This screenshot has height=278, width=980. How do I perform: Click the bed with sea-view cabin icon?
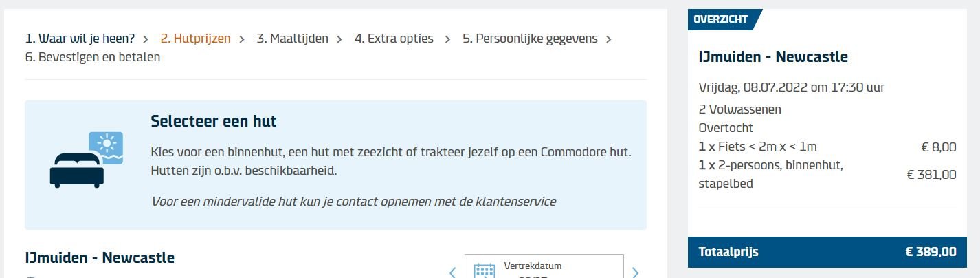(x=86, y=160)
